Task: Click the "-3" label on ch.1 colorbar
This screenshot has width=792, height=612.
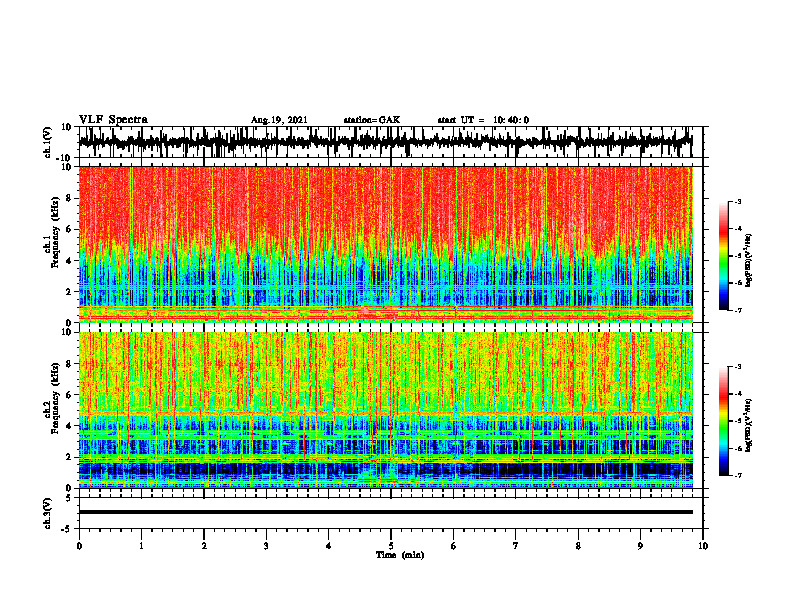Action: pos(738,202)
